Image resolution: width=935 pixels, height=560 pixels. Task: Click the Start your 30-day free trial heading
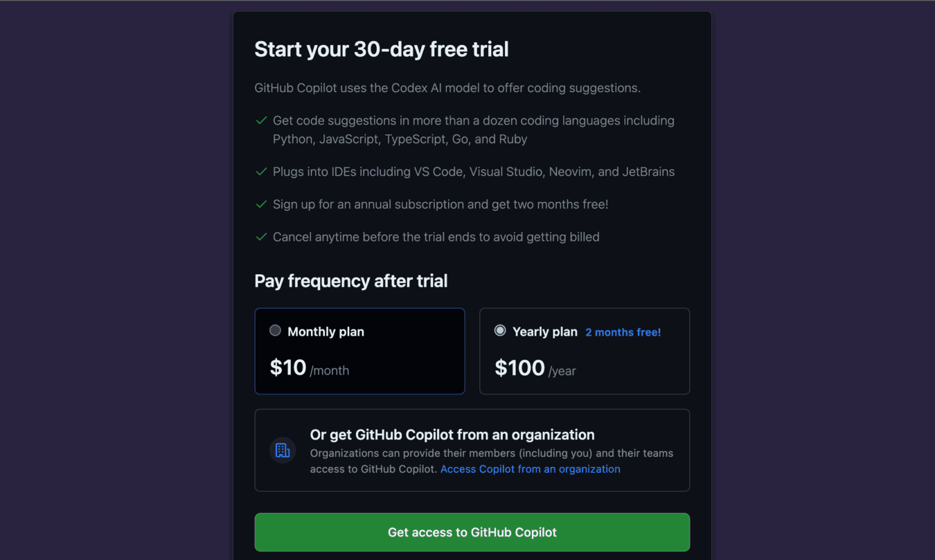(x=382, y=49)
